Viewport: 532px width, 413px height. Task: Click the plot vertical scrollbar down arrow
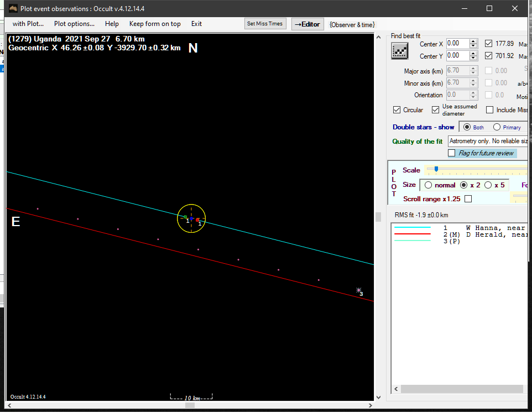point(378,397)
